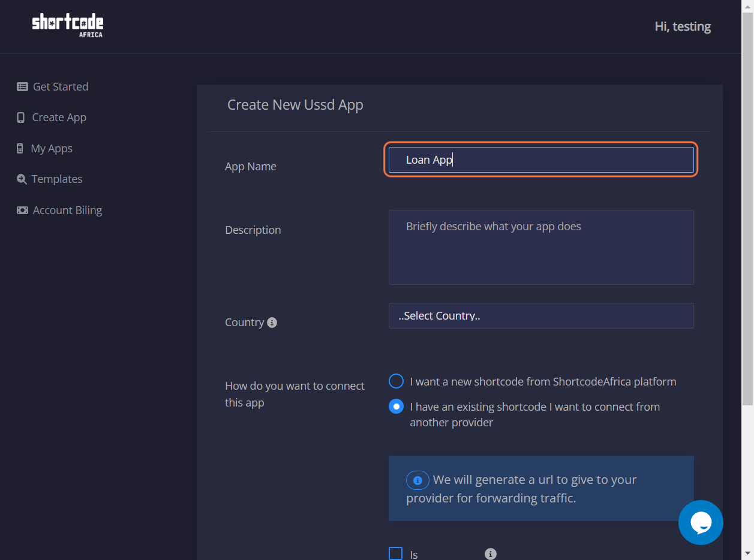The width and height of the screenshot is (754, 560).
Task: Click the Shortcode Africa logo
Action: pos(68,26)
